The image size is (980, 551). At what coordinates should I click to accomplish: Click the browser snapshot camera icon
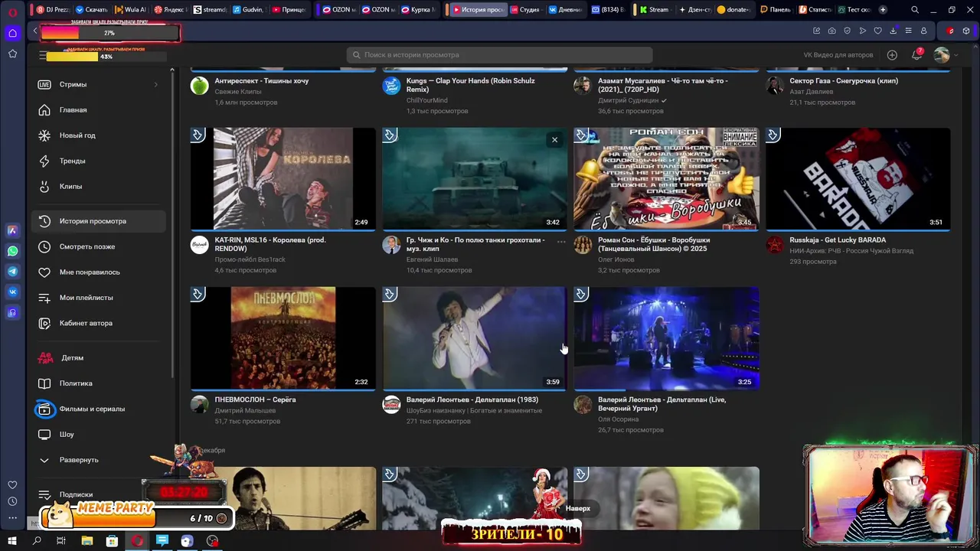pos(831,31)
